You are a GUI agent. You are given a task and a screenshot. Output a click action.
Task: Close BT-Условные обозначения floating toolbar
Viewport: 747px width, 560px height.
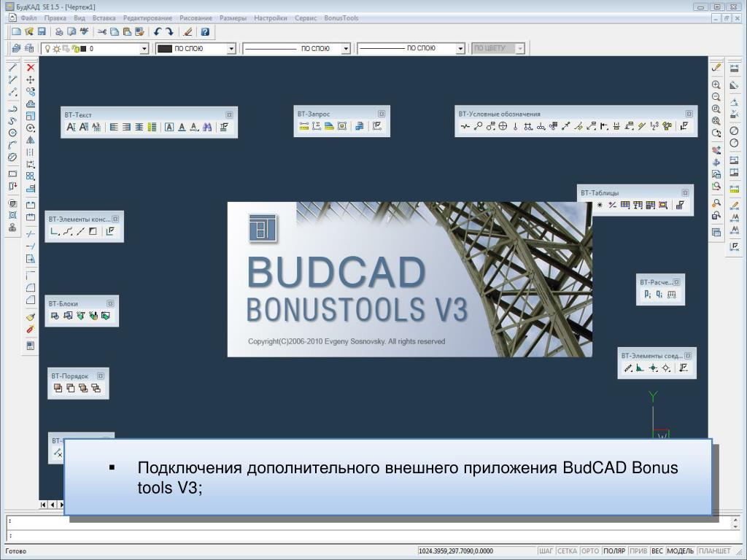(689, 114)
